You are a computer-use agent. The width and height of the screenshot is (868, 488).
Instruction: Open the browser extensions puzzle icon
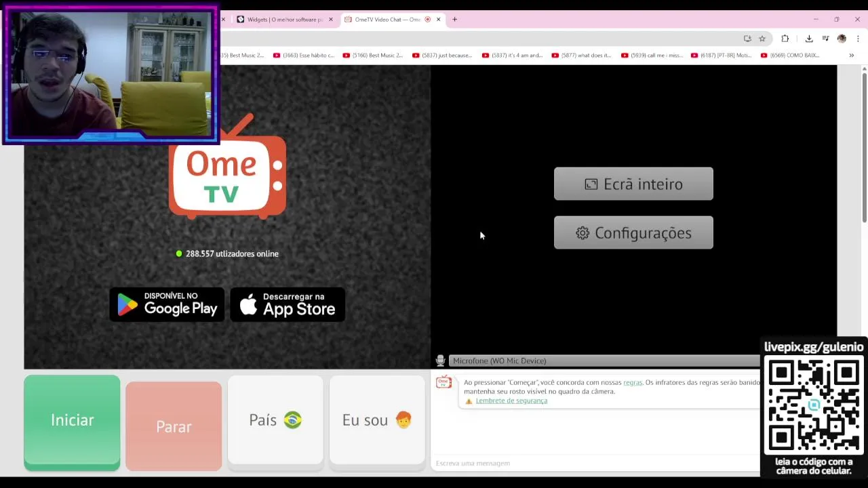tap(785, 39)
